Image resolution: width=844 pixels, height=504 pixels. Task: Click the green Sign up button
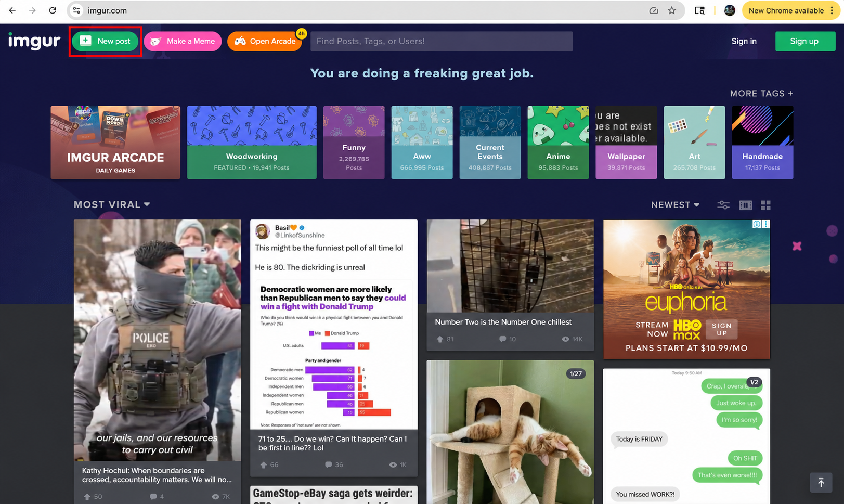pyautogui.click(x=804, y=41)
